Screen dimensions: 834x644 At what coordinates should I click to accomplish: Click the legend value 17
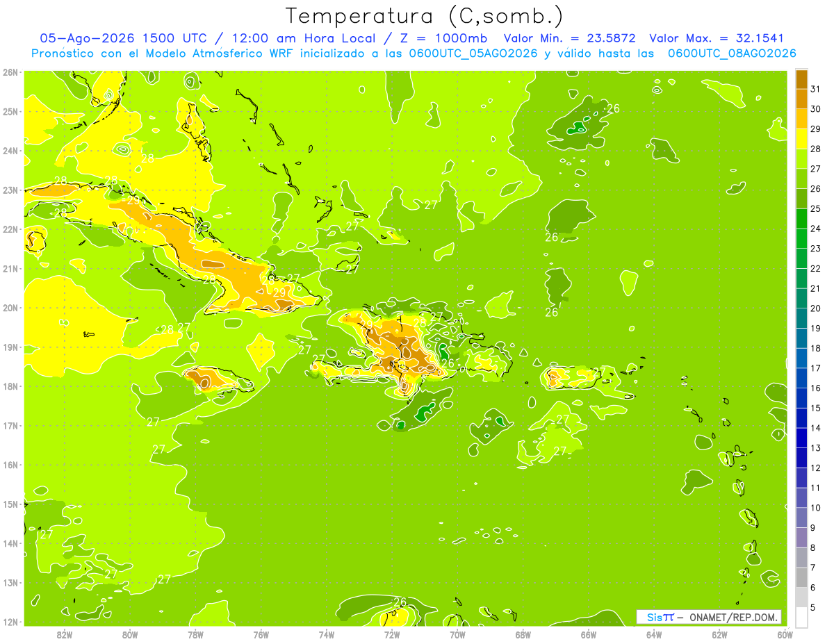[x=816, y=368]
